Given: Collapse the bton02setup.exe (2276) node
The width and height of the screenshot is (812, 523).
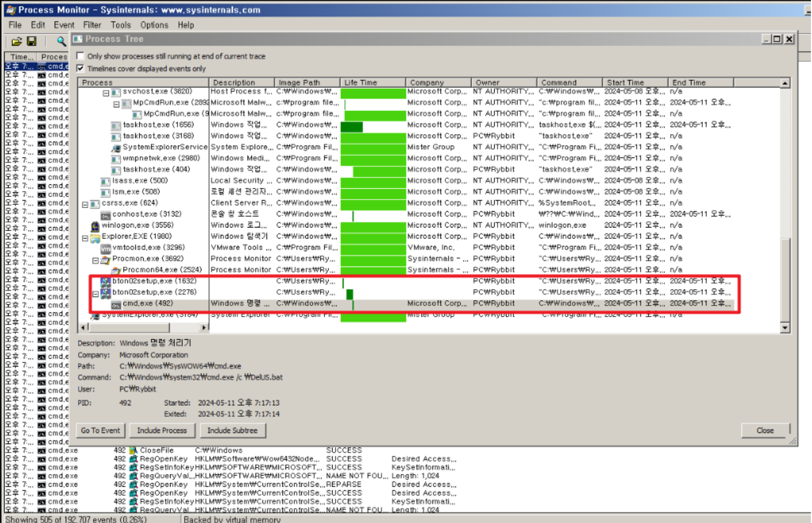Looking at the screenshot, I should pos(95,294).
